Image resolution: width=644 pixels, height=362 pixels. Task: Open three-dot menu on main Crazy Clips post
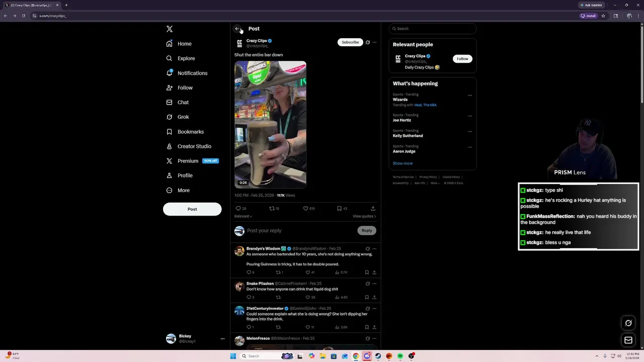374,42
